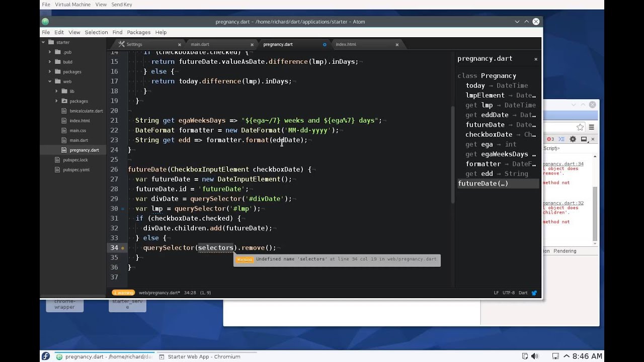Expand the lib folder under web

click(x=56, y=91)
